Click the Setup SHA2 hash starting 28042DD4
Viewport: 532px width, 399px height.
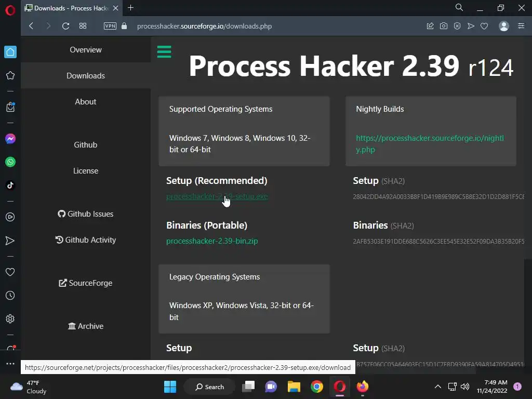pos(438,197)
